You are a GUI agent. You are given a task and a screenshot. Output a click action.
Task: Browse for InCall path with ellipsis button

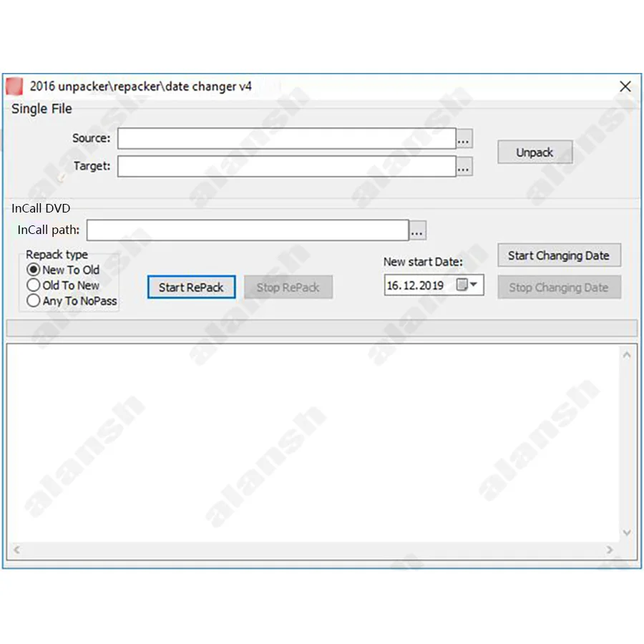[417, 230]
